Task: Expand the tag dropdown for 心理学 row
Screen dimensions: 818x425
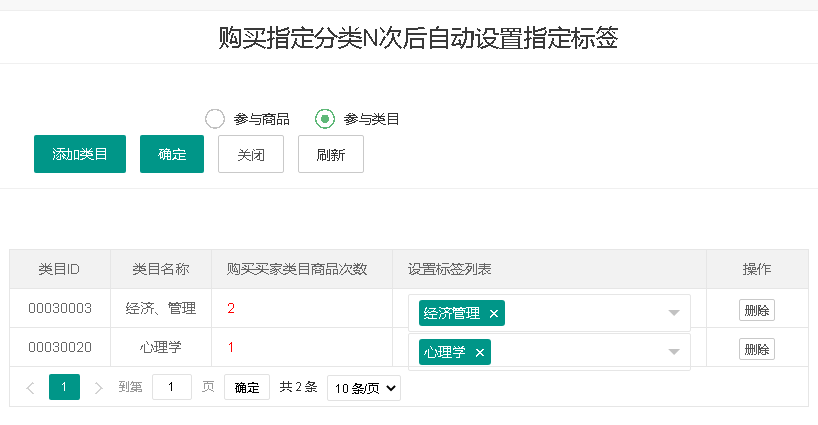Action: pyautogui.click(x=674, y=351)
